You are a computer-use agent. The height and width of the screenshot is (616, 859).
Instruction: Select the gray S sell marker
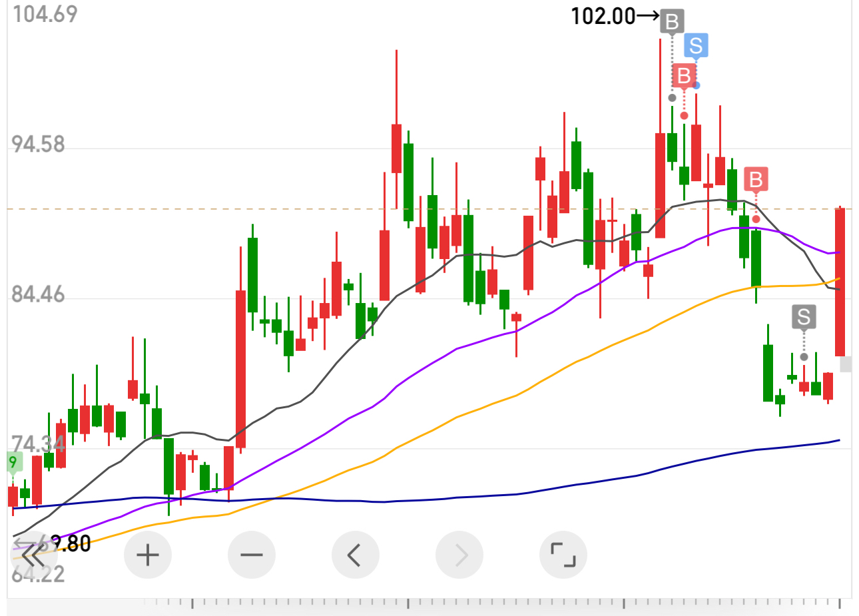tap(804, 317)
